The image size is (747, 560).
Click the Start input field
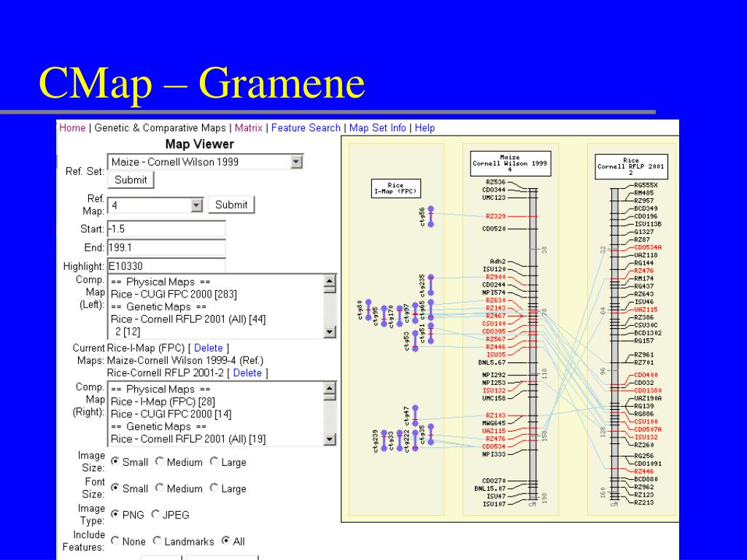tap(166, 229)
